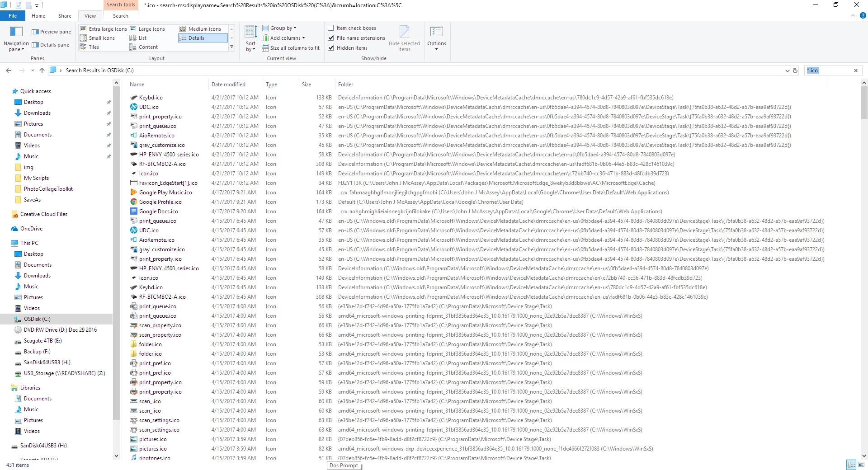Minimize the ribbon with the chevron
868x470 pixels.
853,15
